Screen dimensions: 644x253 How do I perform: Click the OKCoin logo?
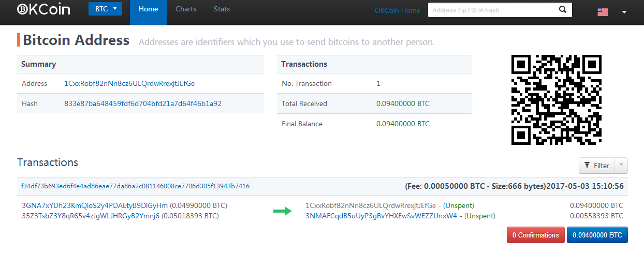click(43, 9)
